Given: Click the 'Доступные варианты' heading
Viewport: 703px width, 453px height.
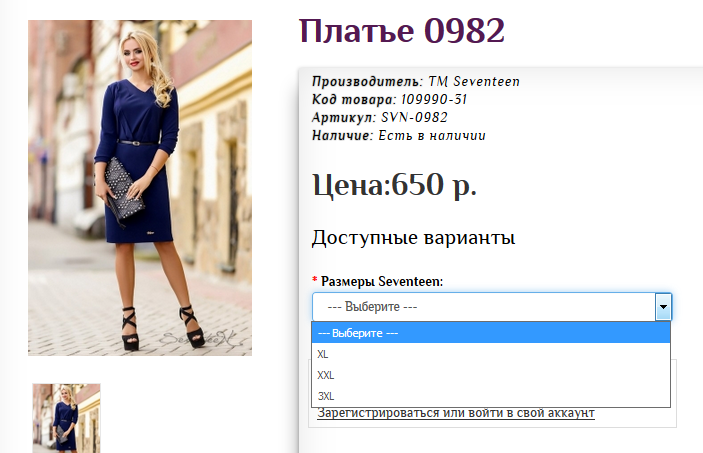Looking at the screenshot, I should pos(413,238).
